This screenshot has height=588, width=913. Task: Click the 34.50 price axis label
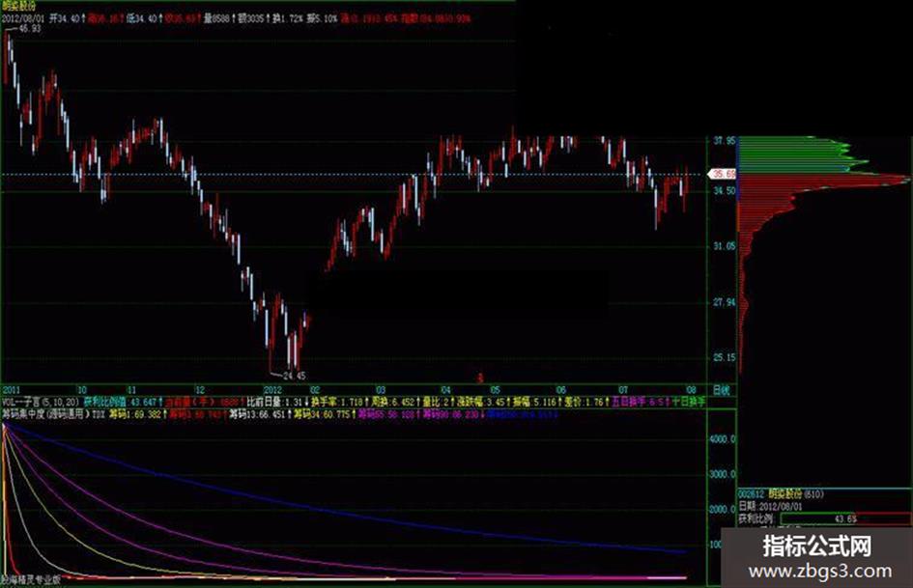click(x=725, y=191)
